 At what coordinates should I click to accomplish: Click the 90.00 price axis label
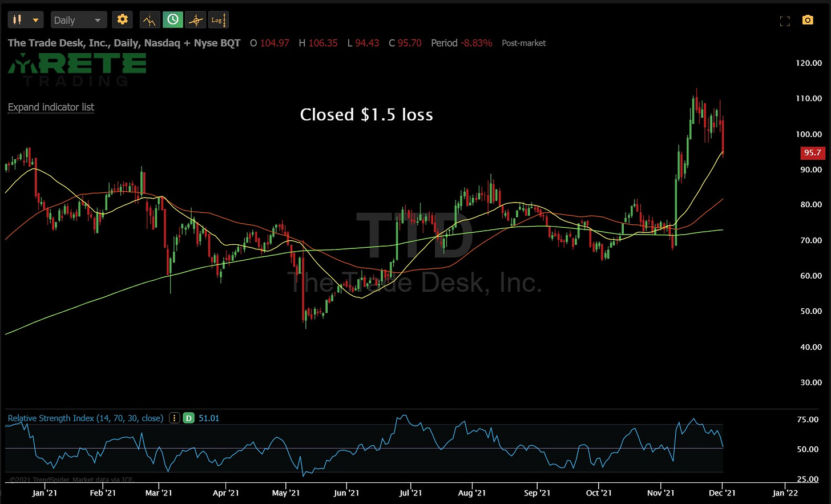(811, 170)
